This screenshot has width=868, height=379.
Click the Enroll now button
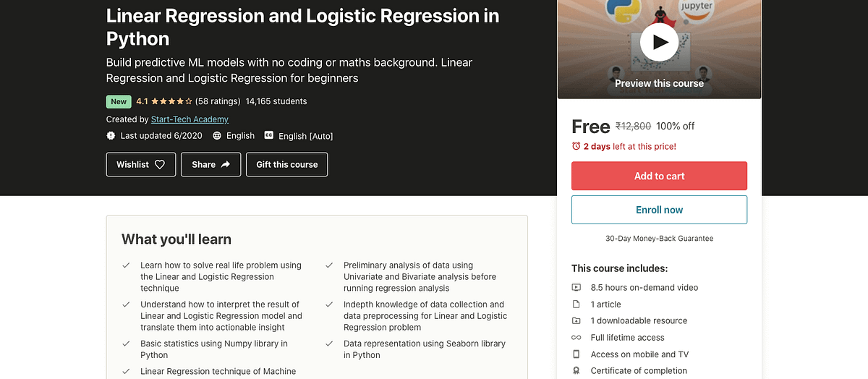point(659,210)
